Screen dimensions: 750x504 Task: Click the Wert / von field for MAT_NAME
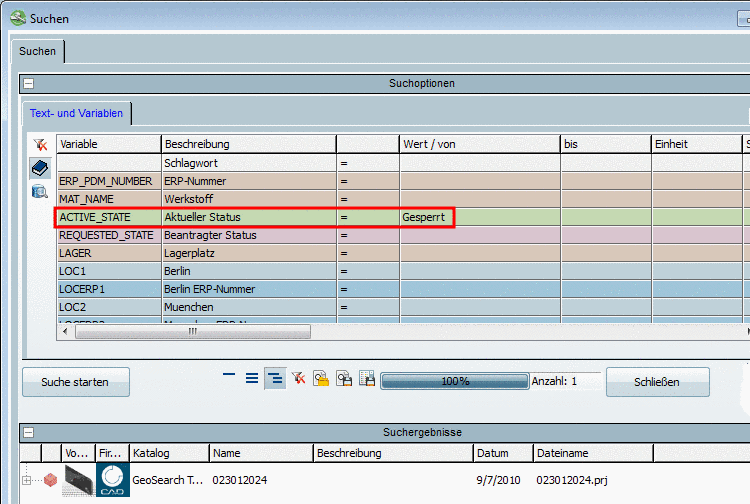[480, 199]
